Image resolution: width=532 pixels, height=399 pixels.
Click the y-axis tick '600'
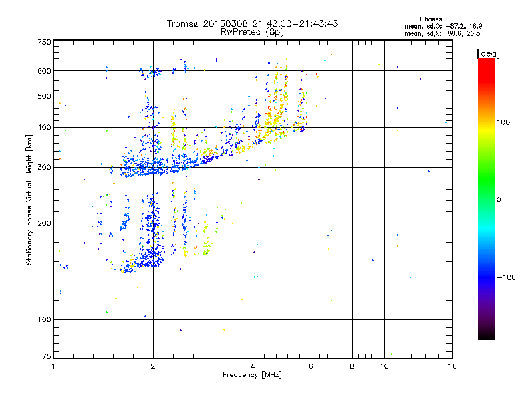tap(44, 71)
